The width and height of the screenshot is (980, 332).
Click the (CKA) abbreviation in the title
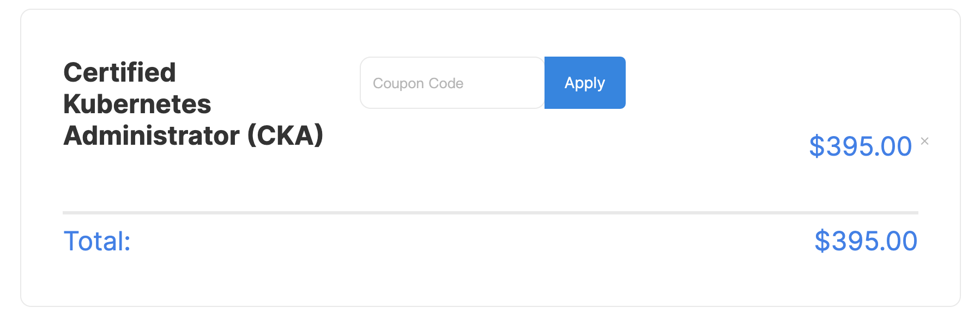(x=286, y=136)
